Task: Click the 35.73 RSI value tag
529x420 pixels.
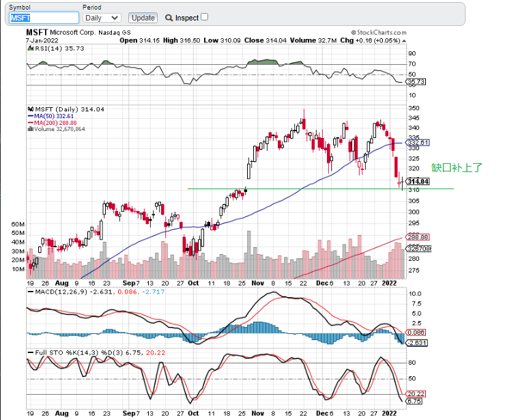Action: (x=416, y=82)
